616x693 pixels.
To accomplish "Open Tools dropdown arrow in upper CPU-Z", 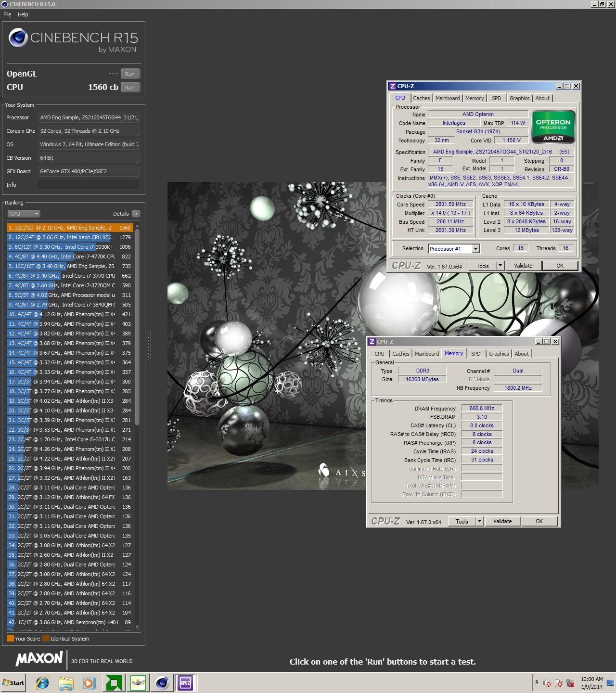I will coord(500,266).
